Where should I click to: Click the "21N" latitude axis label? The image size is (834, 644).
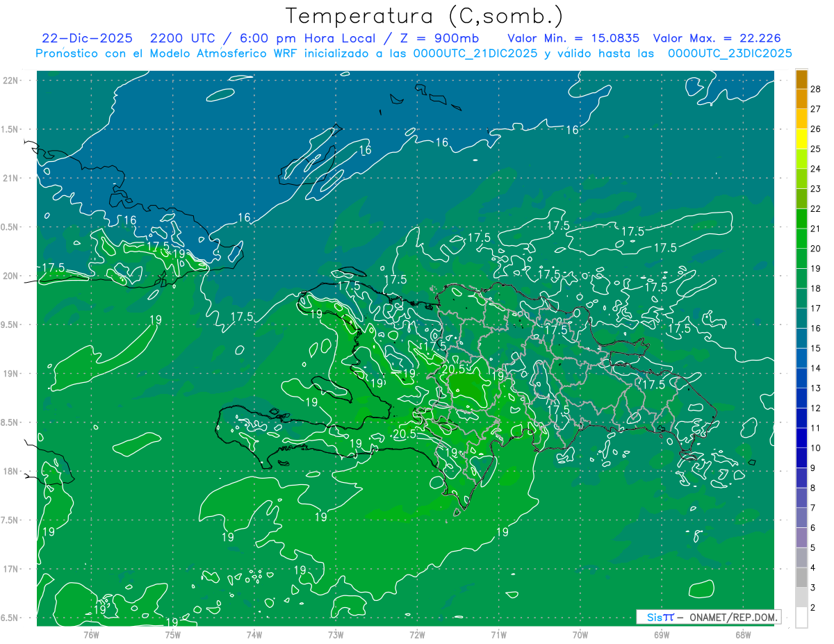coord(10,179)
